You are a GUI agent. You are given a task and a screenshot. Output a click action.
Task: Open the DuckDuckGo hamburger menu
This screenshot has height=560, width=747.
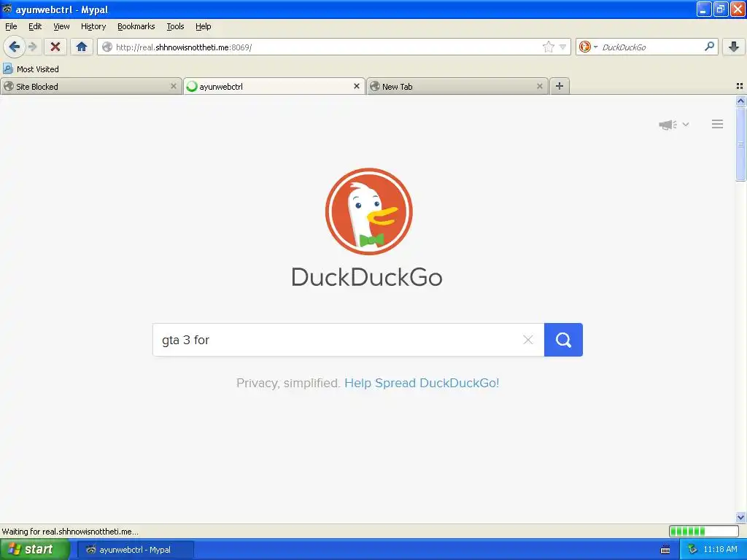click(718, 124)
